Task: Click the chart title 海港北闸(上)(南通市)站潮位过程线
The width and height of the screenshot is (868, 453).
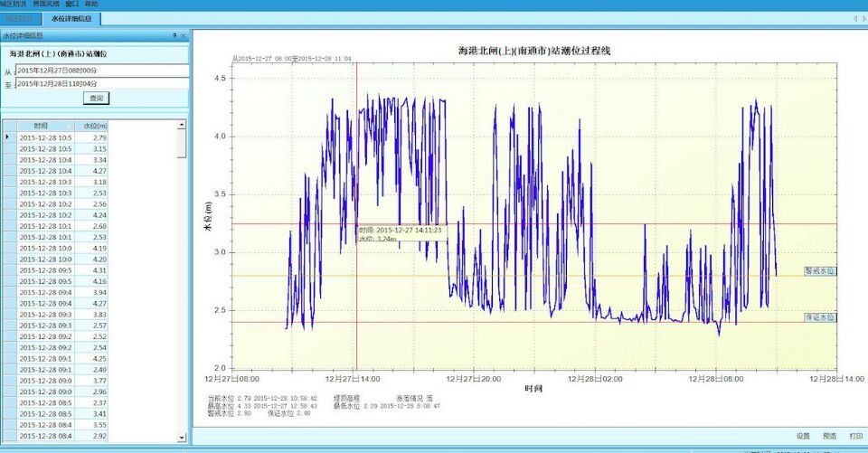Action: coord(534,51)
